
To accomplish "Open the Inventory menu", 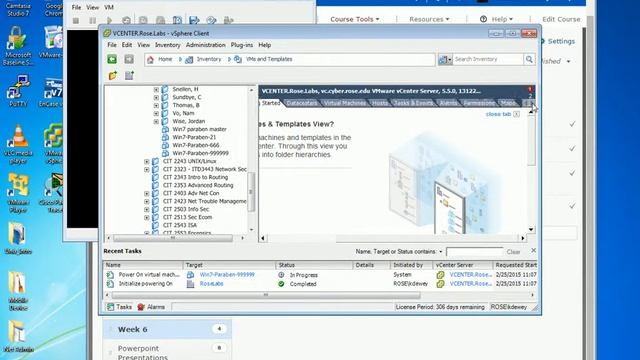I will tap(167, 45).
